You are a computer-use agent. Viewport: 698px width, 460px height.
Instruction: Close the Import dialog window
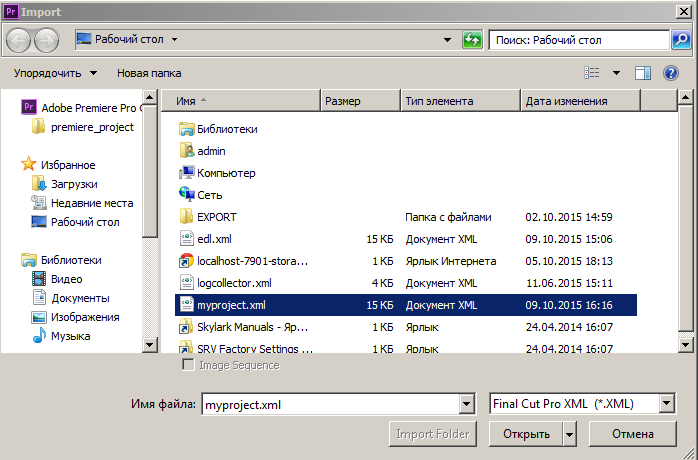(x=683, y=12)
